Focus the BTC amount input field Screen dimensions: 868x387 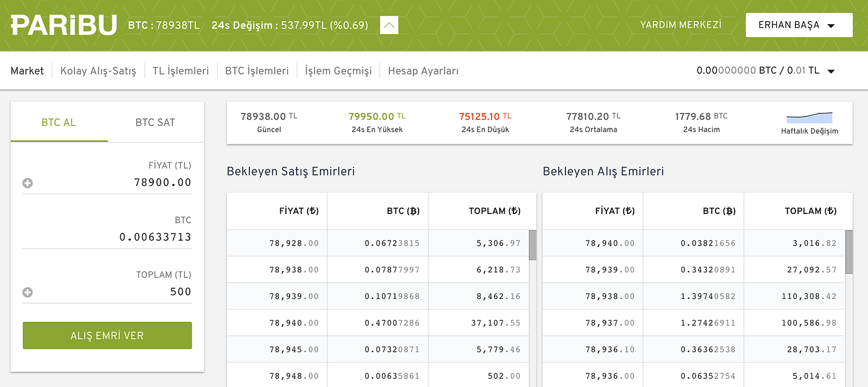107,237
